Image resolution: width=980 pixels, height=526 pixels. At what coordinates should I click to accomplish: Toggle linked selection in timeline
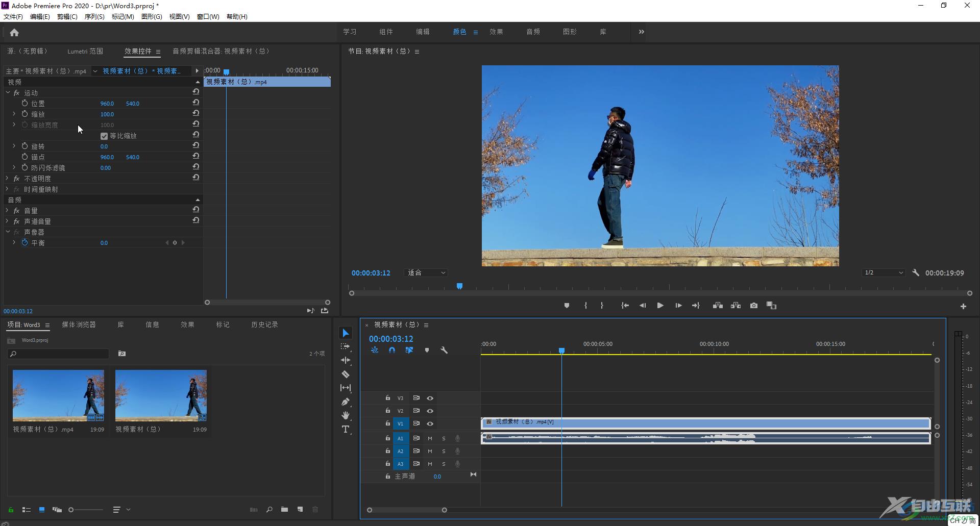[409, 350]
